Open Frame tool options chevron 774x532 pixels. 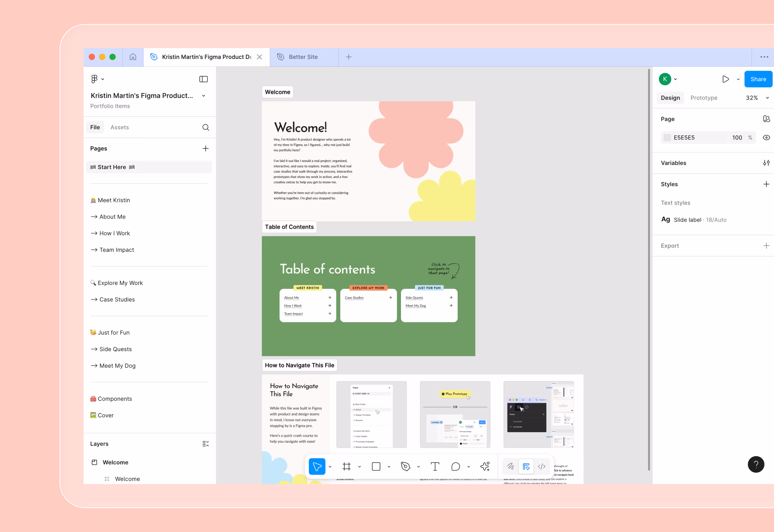tap(359, 467)
